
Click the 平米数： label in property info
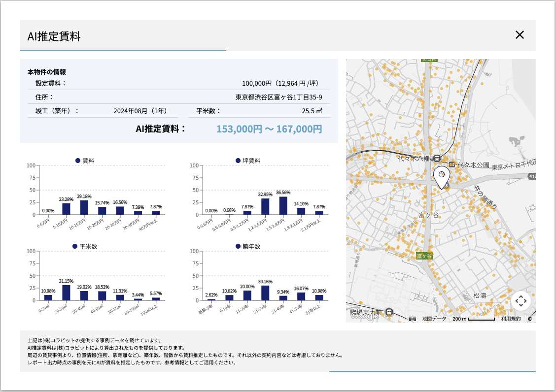click(208, 111)
